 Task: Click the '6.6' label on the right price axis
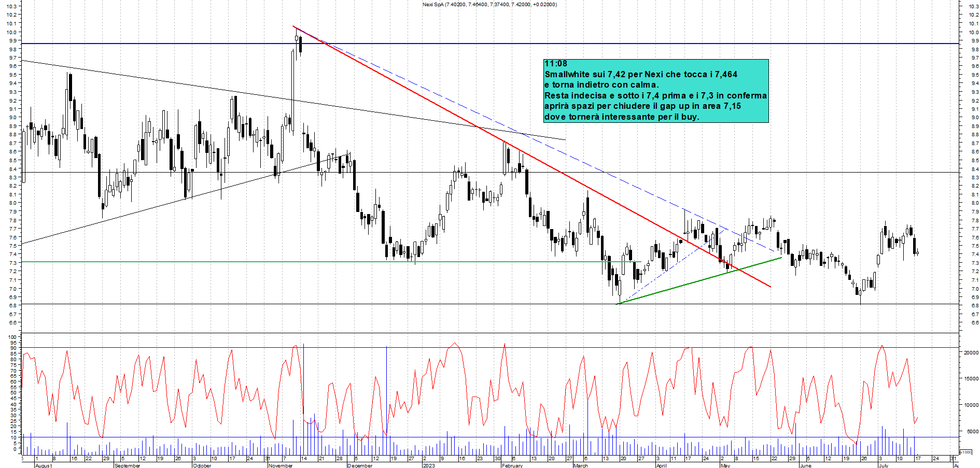(975, 323)
